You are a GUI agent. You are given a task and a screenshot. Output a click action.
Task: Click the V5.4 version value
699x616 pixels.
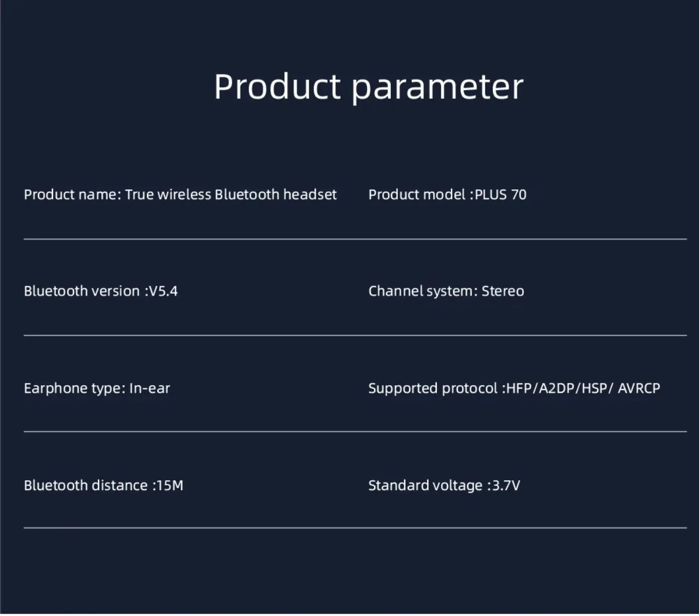[x=164, y=291]
